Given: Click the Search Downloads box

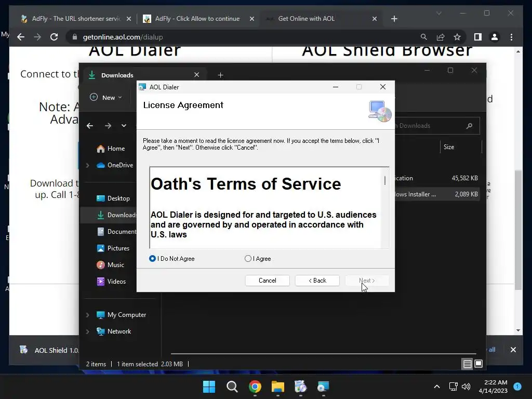Looking at the screenshot, I should 437,126.
